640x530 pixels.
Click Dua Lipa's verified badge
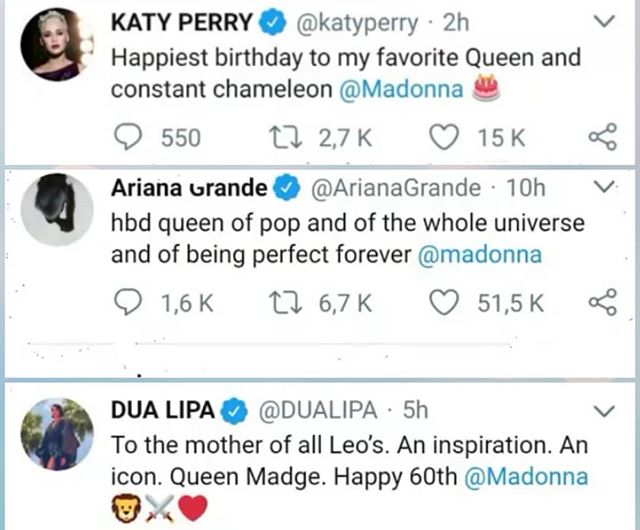point(236,411)
